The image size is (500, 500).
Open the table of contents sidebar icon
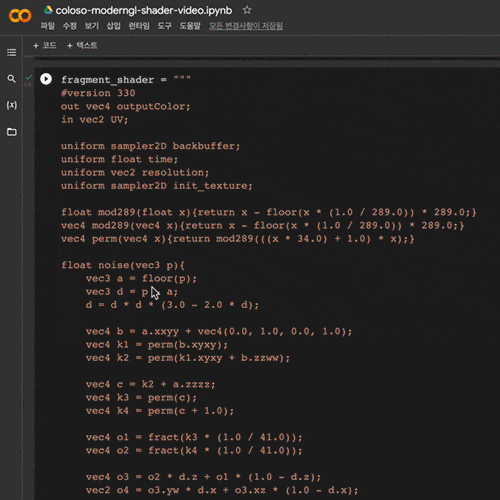(x=12, y=52)
